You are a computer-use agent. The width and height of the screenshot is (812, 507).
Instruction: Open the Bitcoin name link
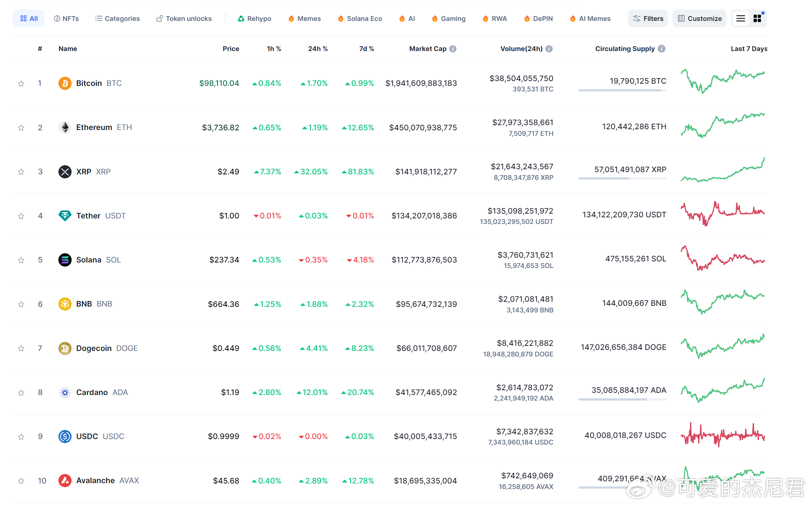coord(89,83)
